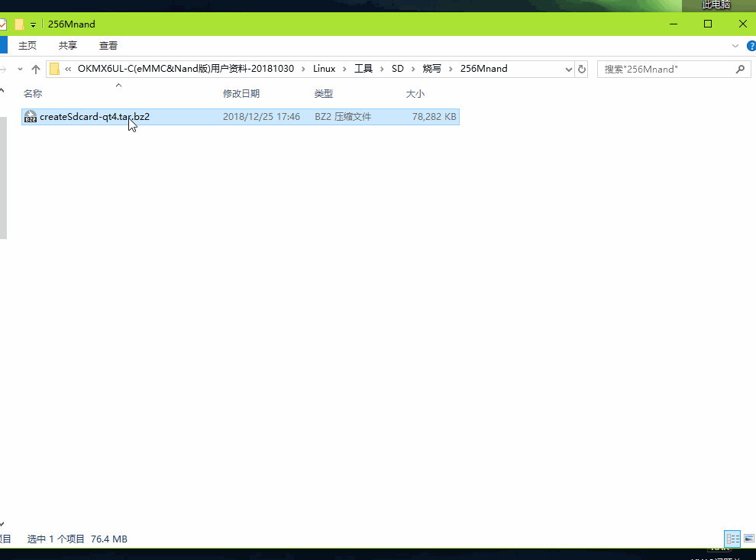This screenshot has height=560, width=756.
Task: Open recent locations dropdown arrow
Action: point(21,69)
